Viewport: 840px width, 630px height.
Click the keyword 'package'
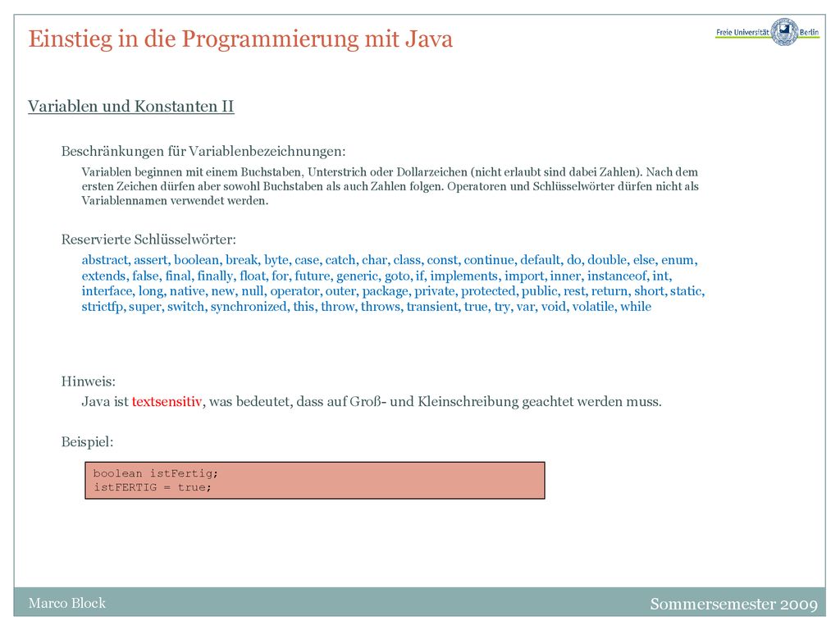385,291
